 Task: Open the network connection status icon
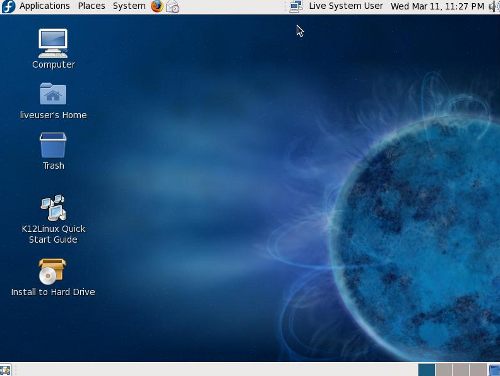296,6
